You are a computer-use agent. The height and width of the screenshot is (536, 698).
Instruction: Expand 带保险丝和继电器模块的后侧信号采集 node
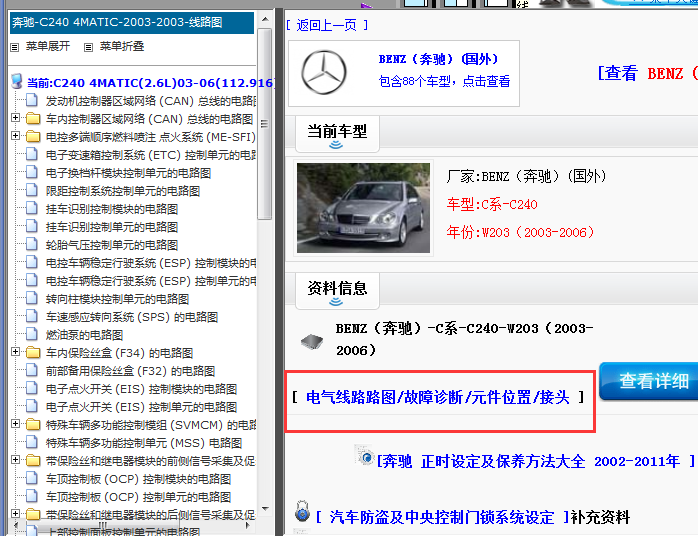tap(15, 514)
